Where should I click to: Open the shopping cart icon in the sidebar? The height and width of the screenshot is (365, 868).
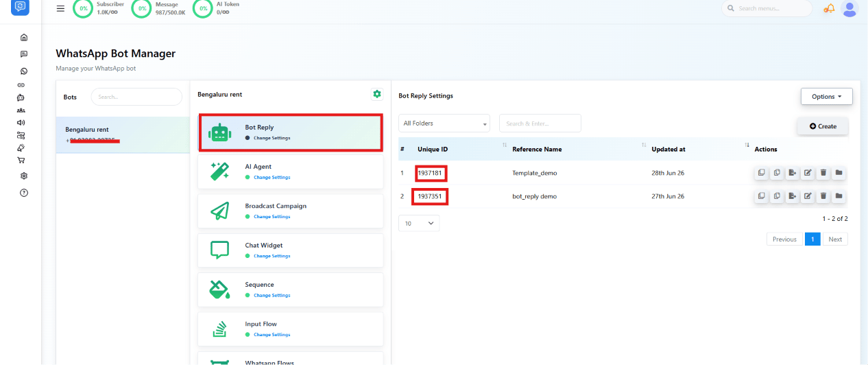(x=21, y=161)
